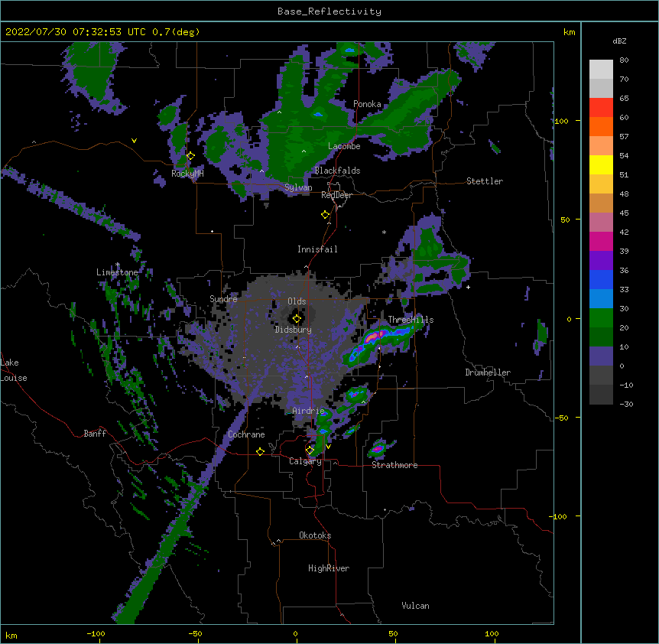Image resolution: width=659 pixels, height=644 pixels.
Task: Click the Ponoka city label
Action: (367, 104)
